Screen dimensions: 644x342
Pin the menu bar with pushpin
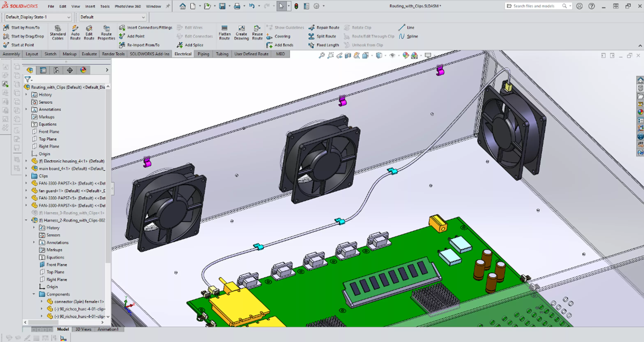168,6
